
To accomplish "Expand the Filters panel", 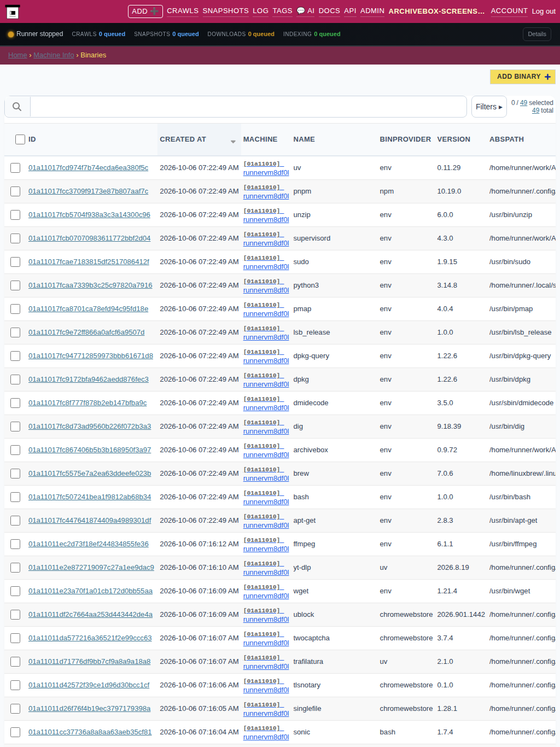I will pos(489,107).
